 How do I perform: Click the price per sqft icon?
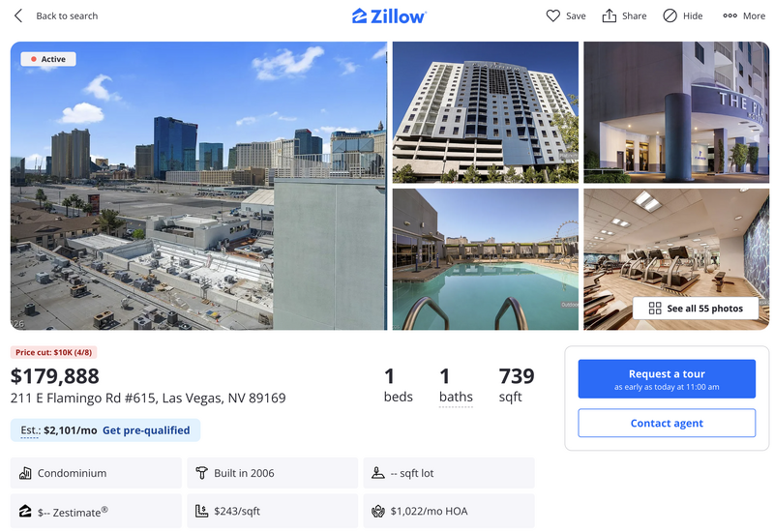tap(201, 511)
